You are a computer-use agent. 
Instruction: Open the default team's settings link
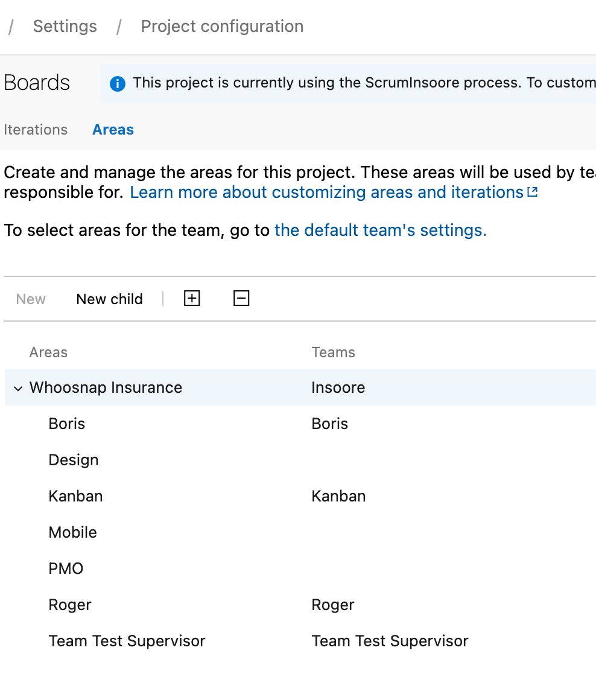click(380, 231)
